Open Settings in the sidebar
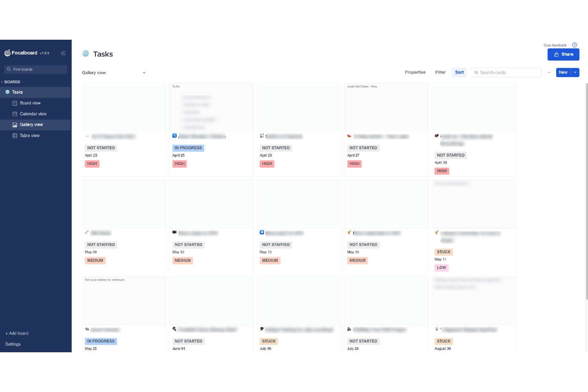The height and width of the screenshot is (392, 588). click(x=13, y=344)
